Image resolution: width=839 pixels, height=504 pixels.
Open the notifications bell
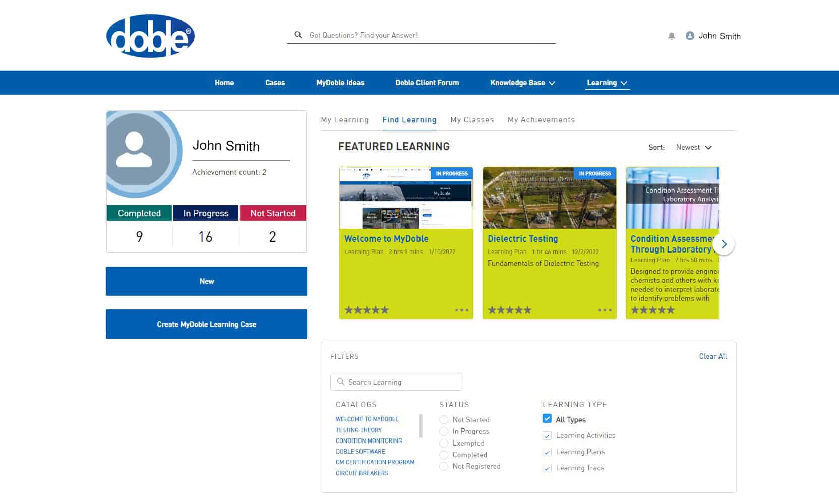click(671, 36)
